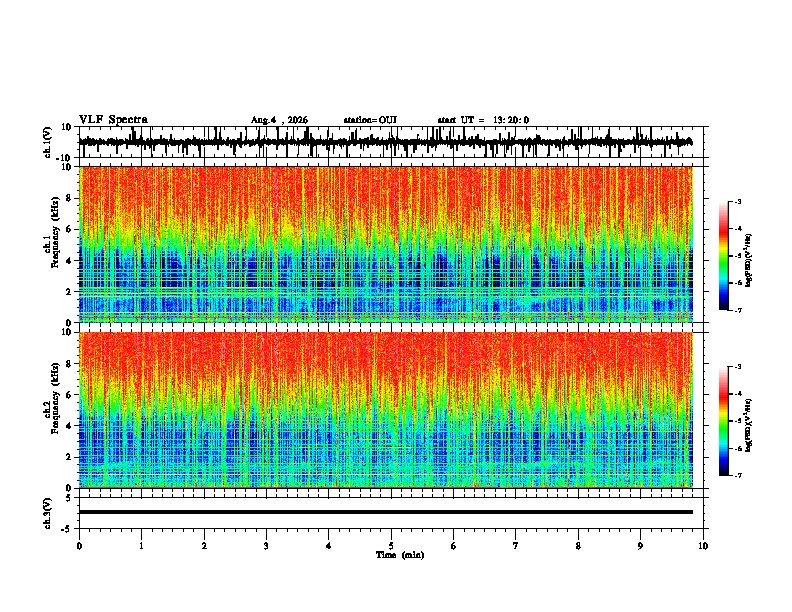The height and width of the screenshot is (612, 792).
Task: Click the "8" kHz tick of ch.1 spectrogram
Action: point(70,198)
